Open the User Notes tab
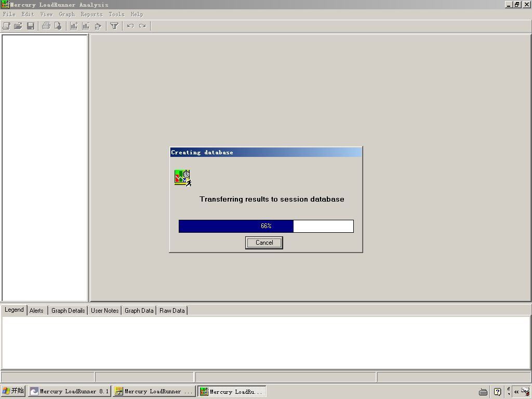The width and height of the screenshot is (532, 399). (x=105, y=311)
